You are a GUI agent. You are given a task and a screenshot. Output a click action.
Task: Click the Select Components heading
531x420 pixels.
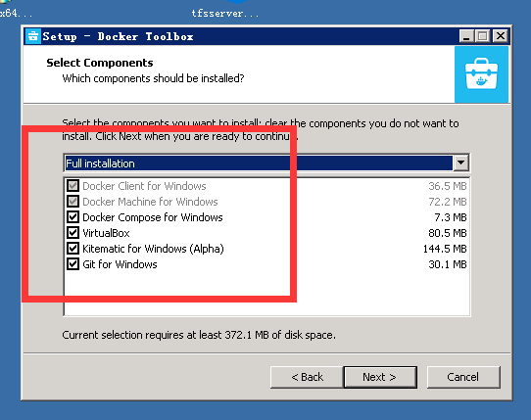(x=100, y=63)
